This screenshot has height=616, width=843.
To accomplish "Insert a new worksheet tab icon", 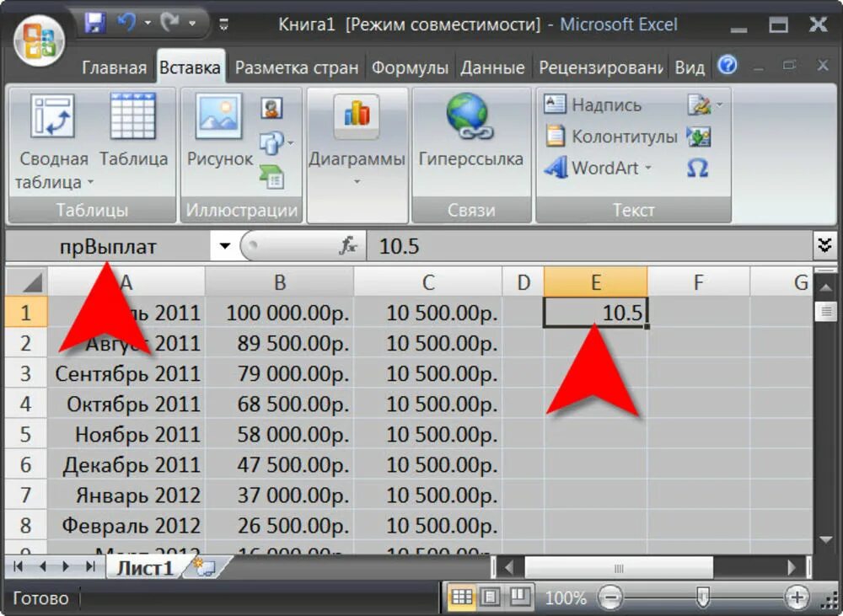I will (x=204, y=568).
